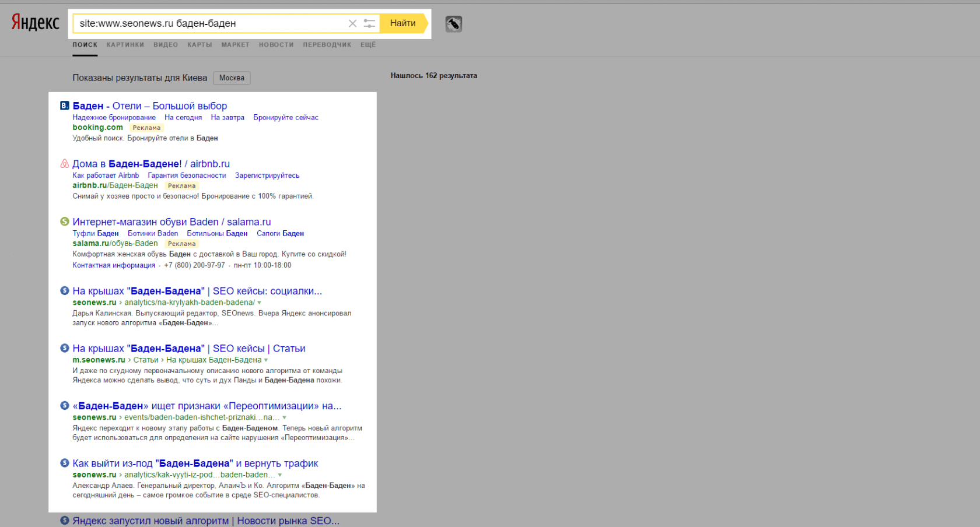
Task: Open 'Сапоги Баден' sitelink
Action: 280,234
